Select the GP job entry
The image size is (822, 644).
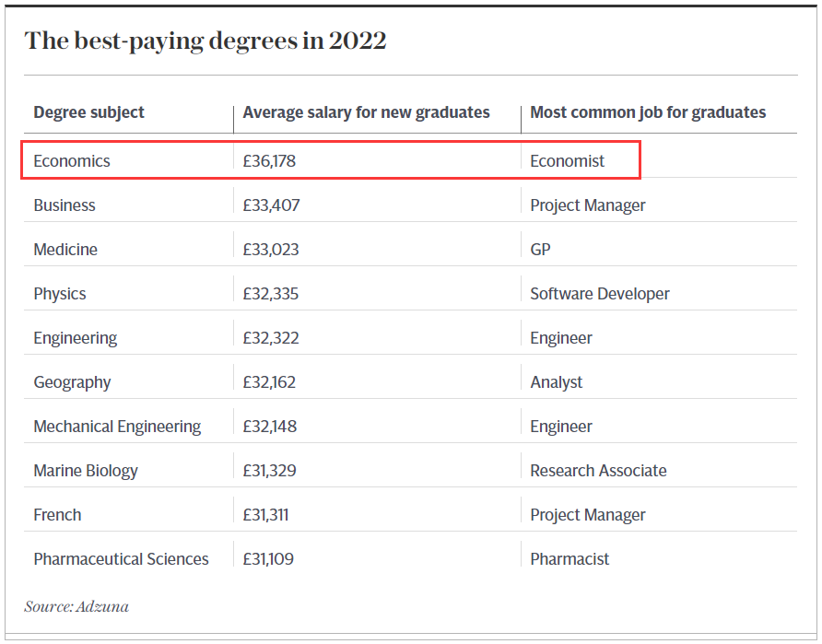pyautogui.click(x=541, y=250)
